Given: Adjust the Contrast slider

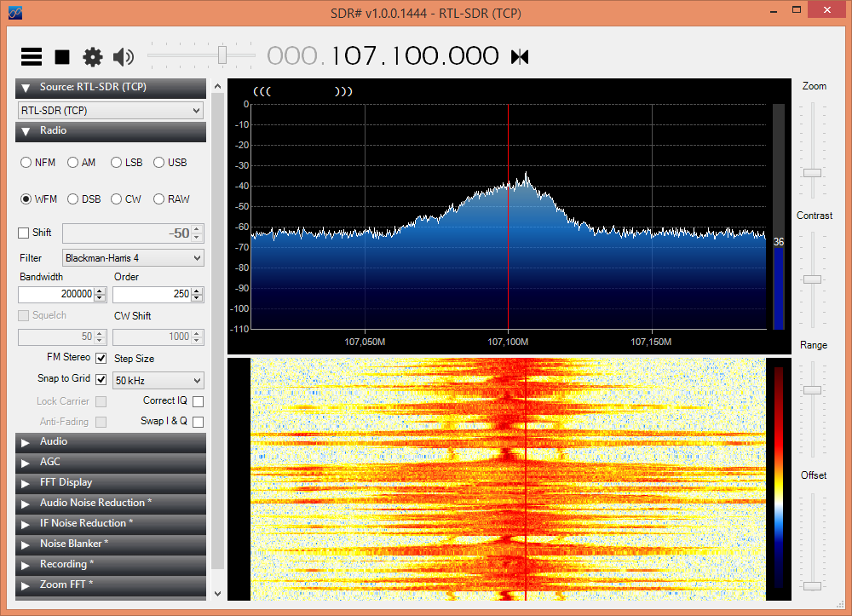Looking at the screenshot, I should (810, 279).
